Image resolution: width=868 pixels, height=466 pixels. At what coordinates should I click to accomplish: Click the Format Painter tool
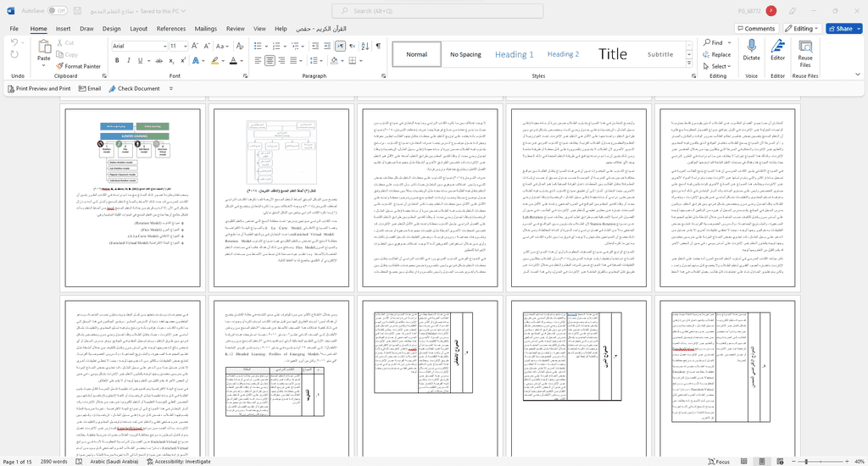tap(77, 66)
